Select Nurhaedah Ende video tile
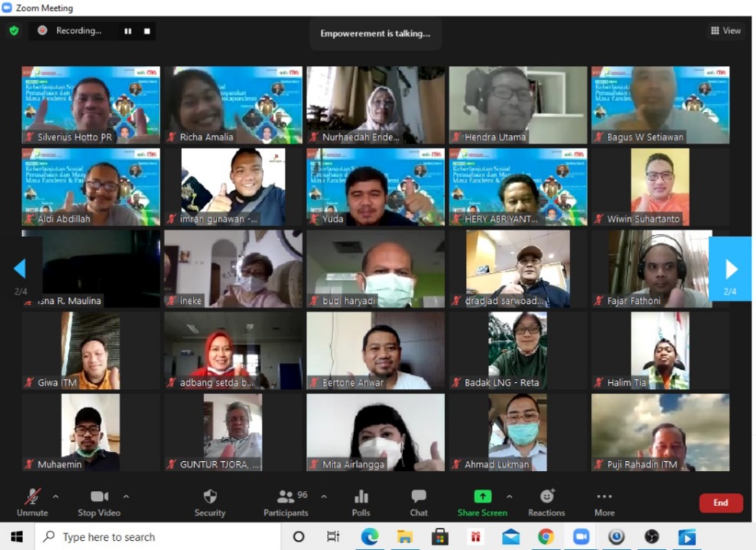This screenshot has height=550, width=756. 375,105
